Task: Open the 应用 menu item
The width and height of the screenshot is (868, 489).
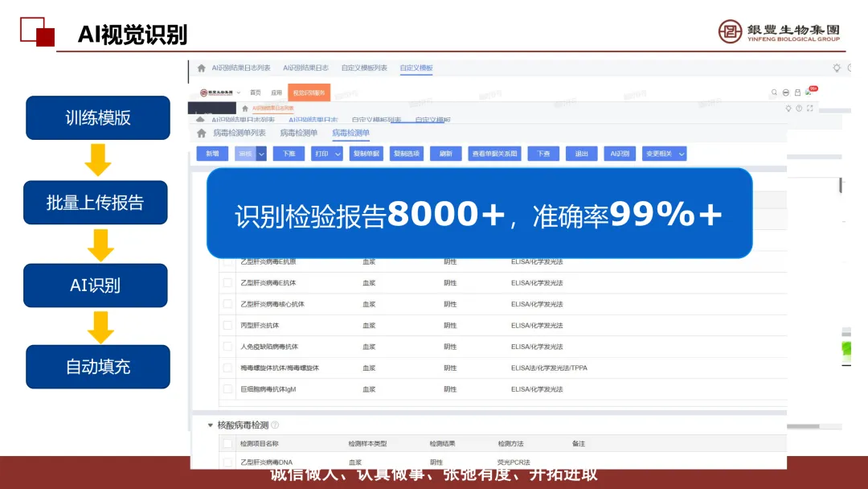Action: [276, 92]
